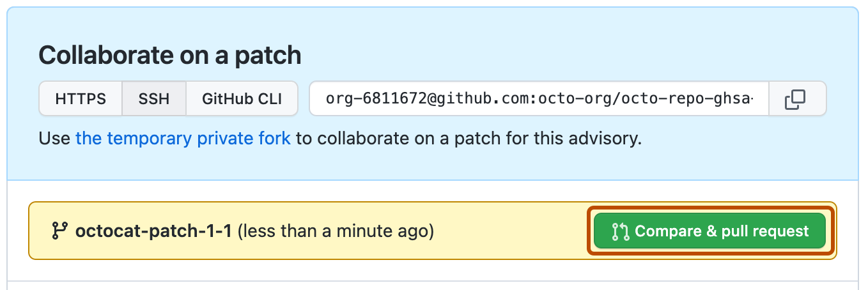
Task: Click the "Collaborate on a patch" heading
Action: pyautogui.click(x=170, y=56)
